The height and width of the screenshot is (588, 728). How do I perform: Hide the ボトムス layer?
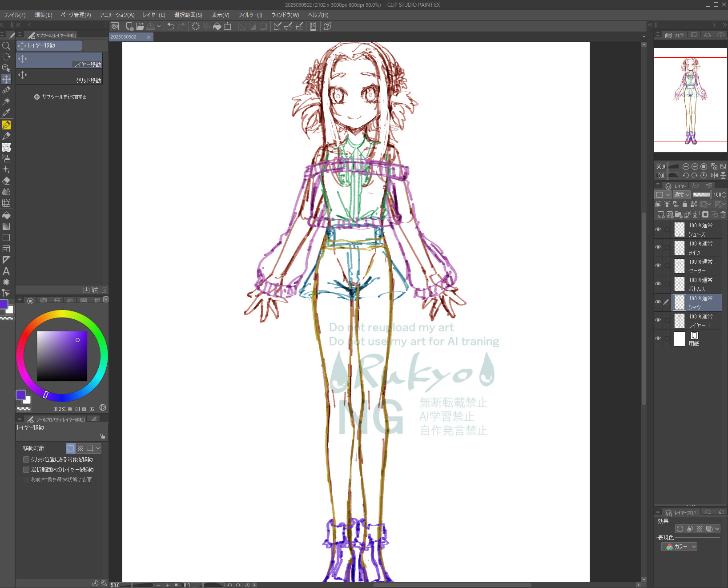point(658,284)
